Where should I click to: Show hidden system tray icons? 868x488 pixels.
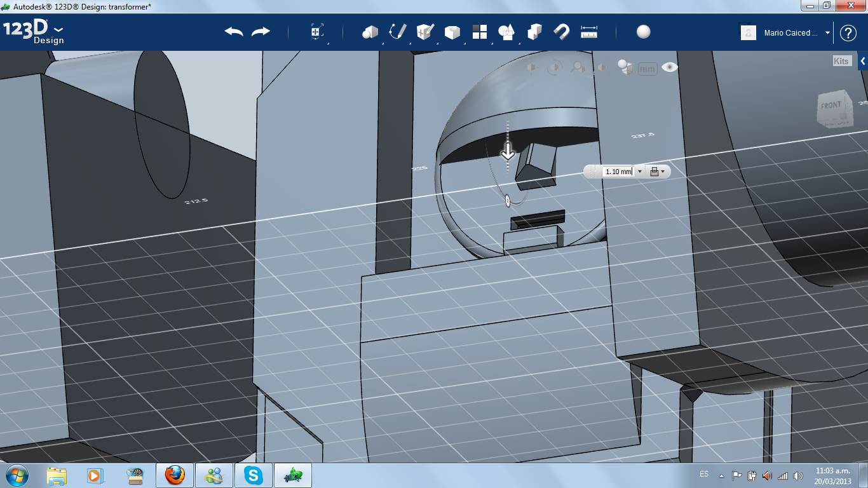coord(721,476)
